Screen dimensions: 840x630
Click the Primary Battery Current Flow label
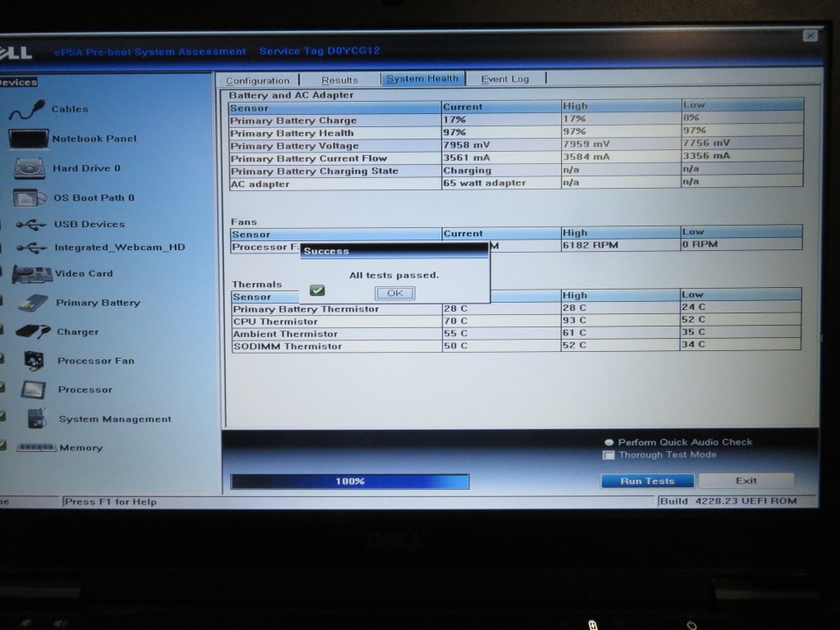[308, 158]
